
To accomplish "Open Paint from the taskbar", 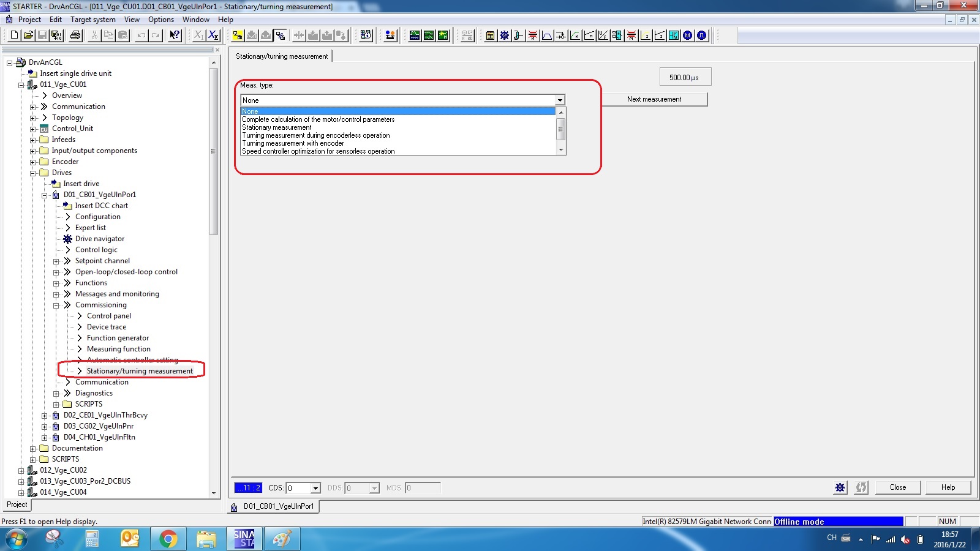I will (x=282, y=539).
